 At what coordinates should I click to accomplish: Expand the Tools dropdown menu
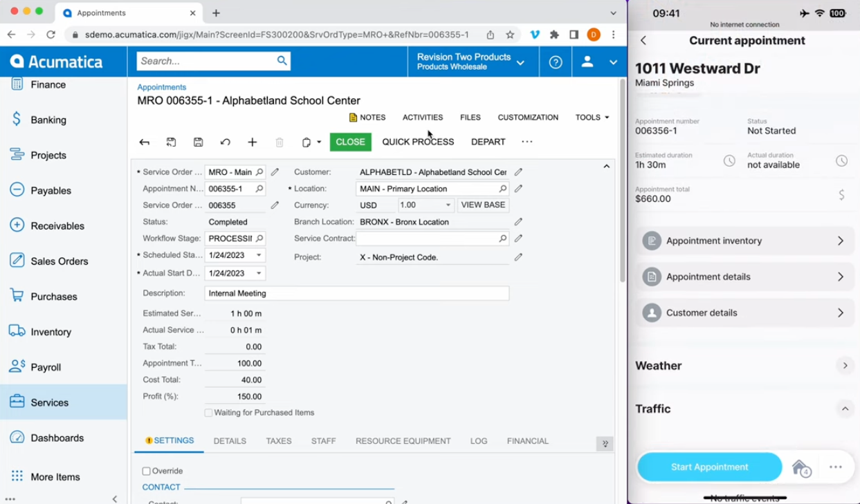point(592,118)
